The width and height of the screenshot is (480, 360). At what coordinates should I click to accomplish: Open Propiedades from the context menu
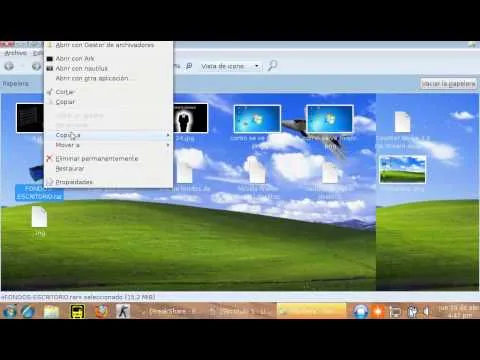[x=109, y=182]
